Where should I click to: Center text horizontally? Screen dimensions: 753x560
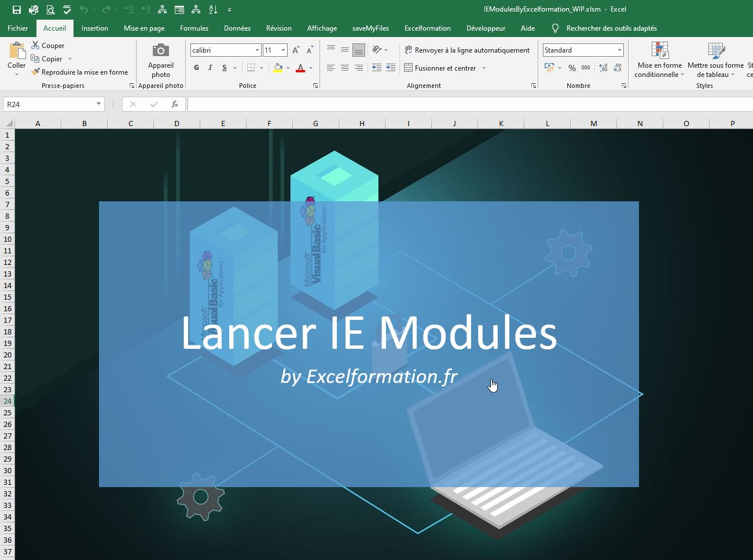pyautogui.click(x=345, y=68)
